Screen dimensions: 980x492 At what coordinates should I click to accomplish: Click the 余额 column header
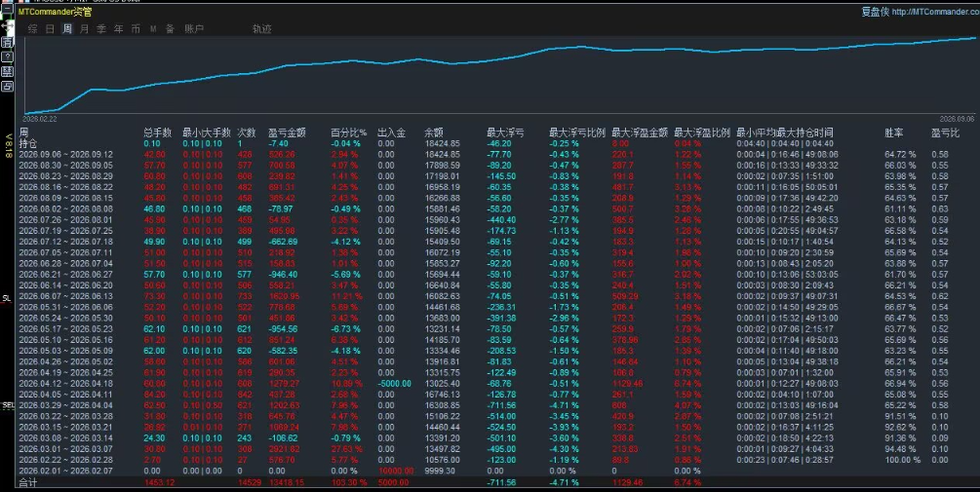click(x=434, y=132)
